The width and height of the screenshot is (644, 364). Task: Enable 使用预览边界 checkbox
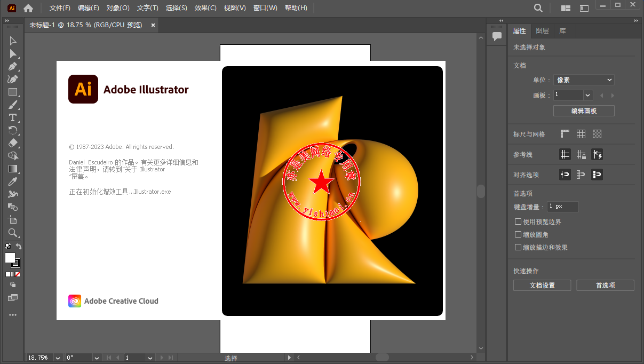(x=518, y=221)
